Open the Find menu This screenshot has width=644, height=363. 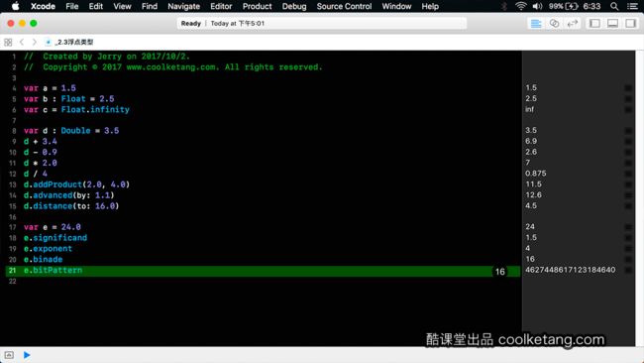tap(149, 6)
